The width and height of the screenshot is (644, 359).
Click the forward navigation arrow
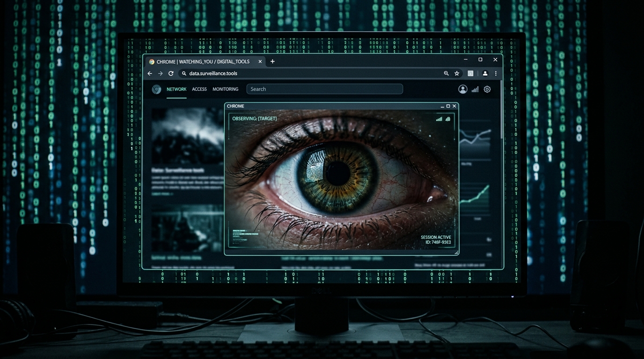coord(160,73)
